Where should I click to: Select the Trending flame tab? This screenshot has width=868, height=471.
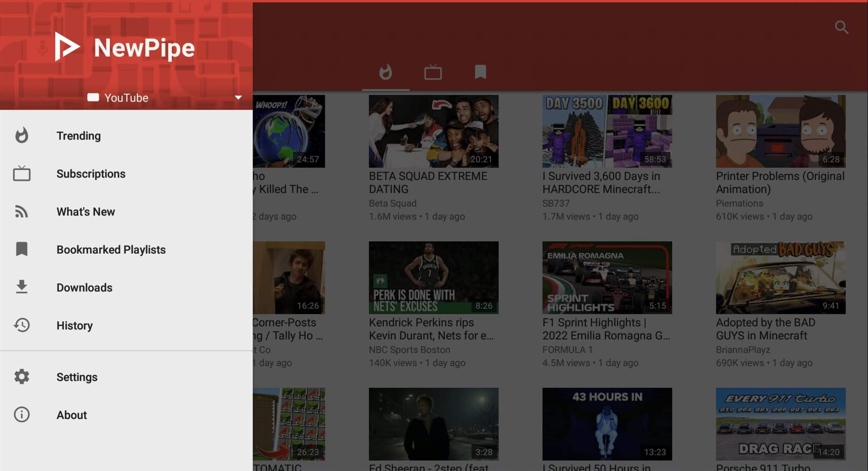click(386, 72)
